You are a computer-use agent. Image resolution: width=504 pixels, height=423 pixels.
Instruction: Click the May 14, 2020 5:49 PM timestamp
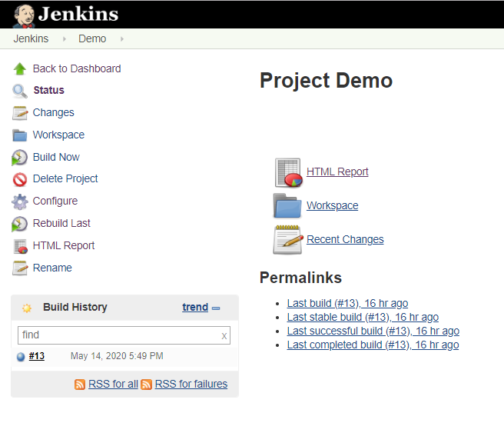point(117,356)
